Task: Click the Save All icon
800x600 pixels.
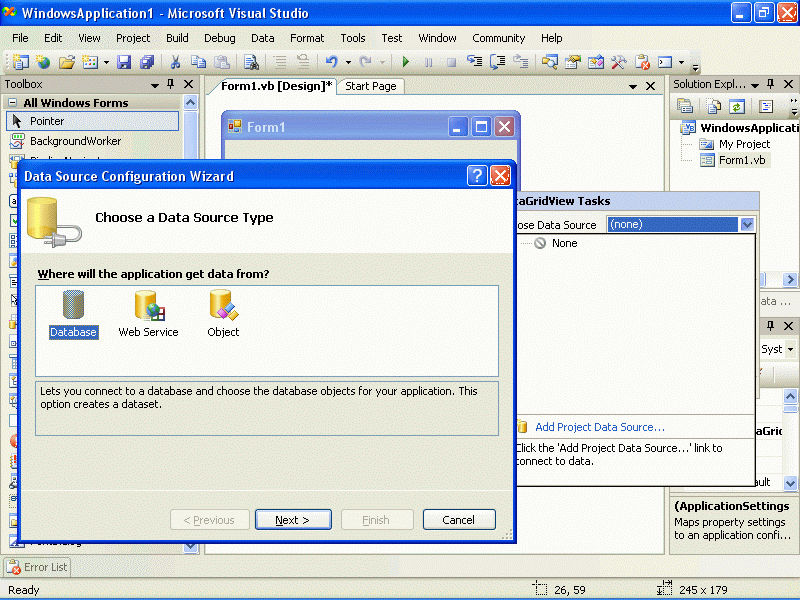Action: tap(147, 62)
